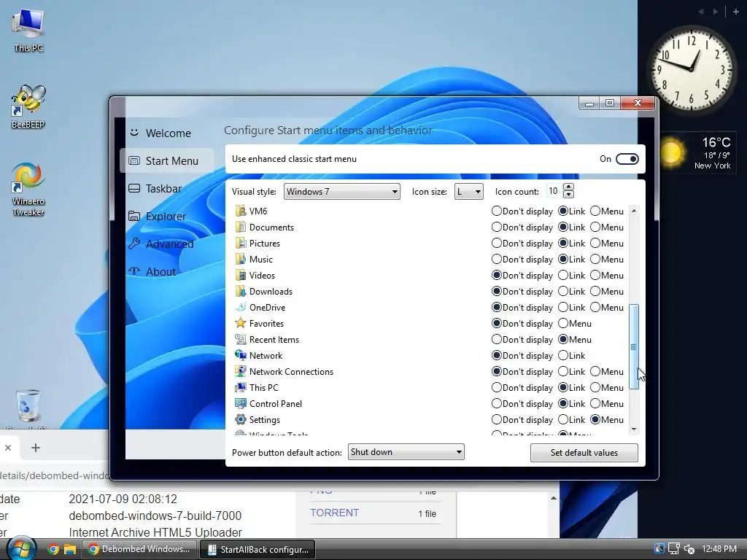747x560 pixels.
Task: Launch Chrome from the taskbar quick launch
Action: click(53, 550)
